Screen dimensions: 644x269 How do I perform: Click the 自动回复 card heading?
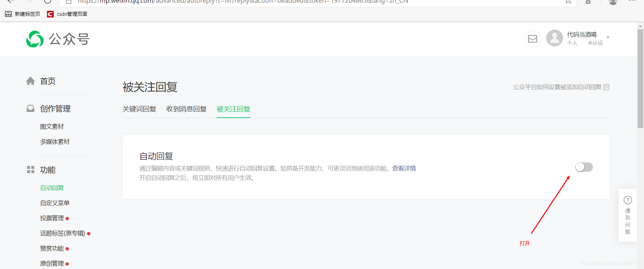[x=156, y=156]
